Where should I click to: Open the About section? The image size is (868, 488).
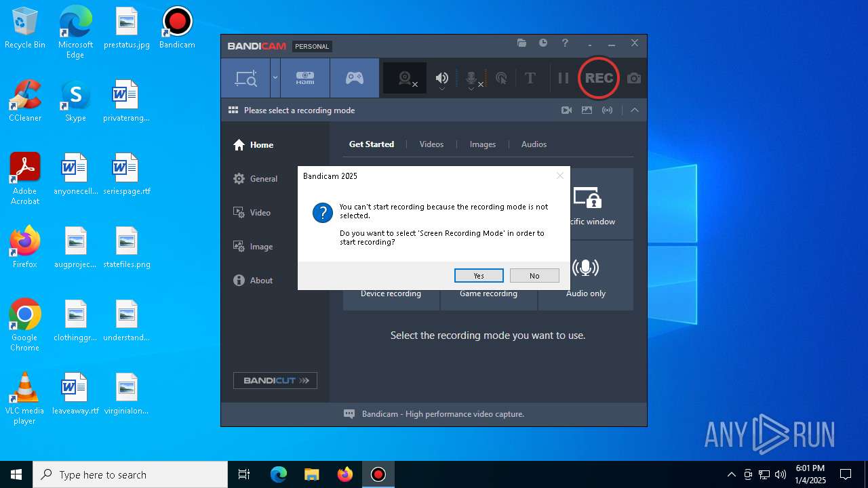click(253, 281)
